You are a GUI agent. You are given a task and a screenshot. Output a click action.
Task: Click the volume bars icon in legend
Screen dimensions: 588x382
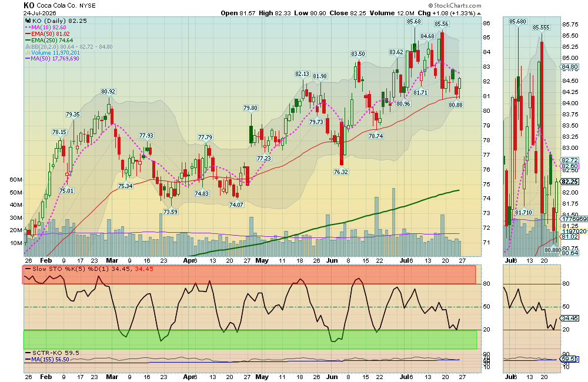click(x=28, y=53)
